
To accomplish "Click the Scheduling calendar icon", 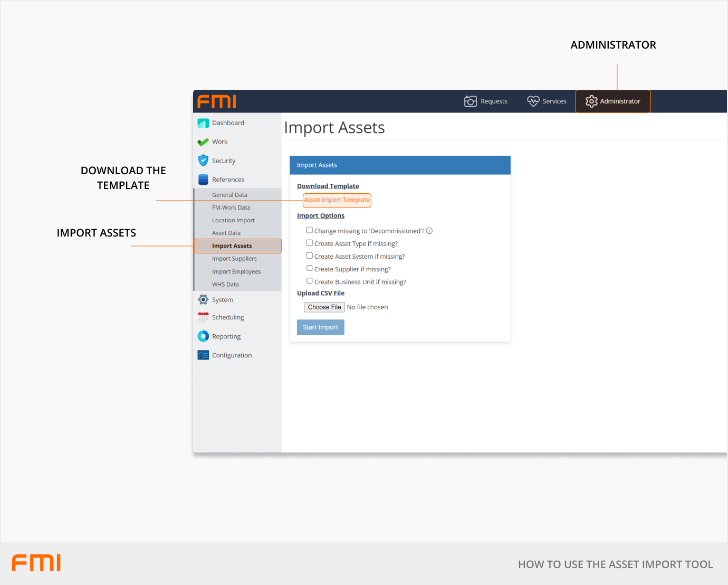I will 203,317.
